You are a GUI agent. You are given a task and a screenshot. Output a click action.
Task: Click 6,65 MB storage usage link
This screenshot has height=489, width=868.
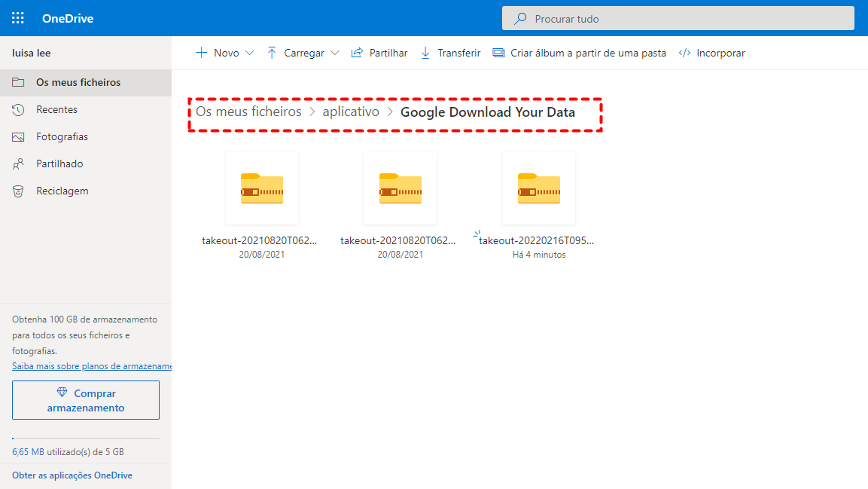29,452
